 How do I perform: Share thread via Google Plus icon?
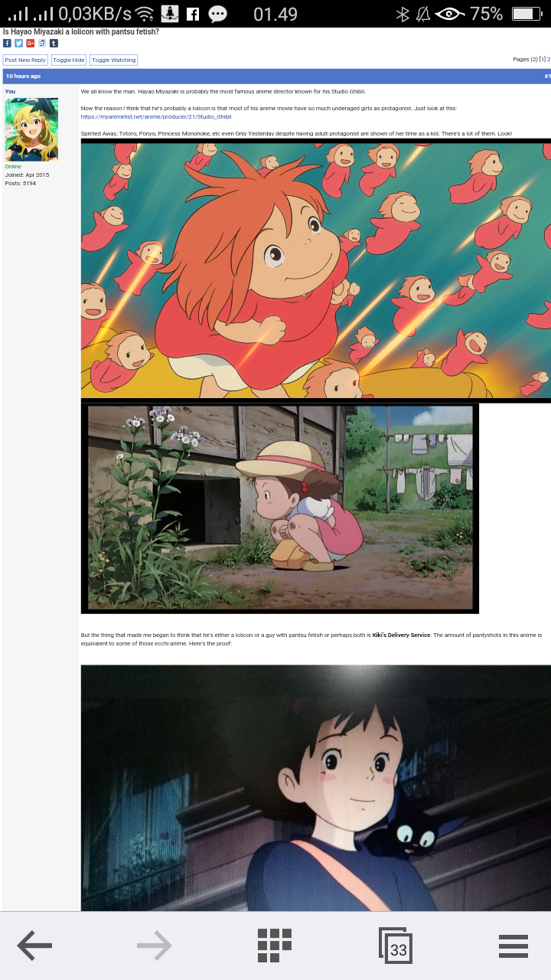coord(31,43)
